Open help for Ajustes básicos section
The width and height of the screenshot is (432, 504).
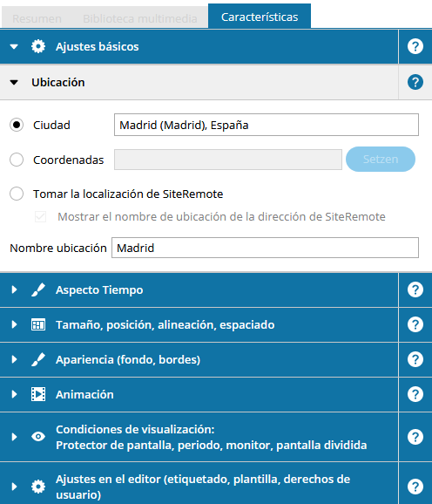tap(415, 46)
